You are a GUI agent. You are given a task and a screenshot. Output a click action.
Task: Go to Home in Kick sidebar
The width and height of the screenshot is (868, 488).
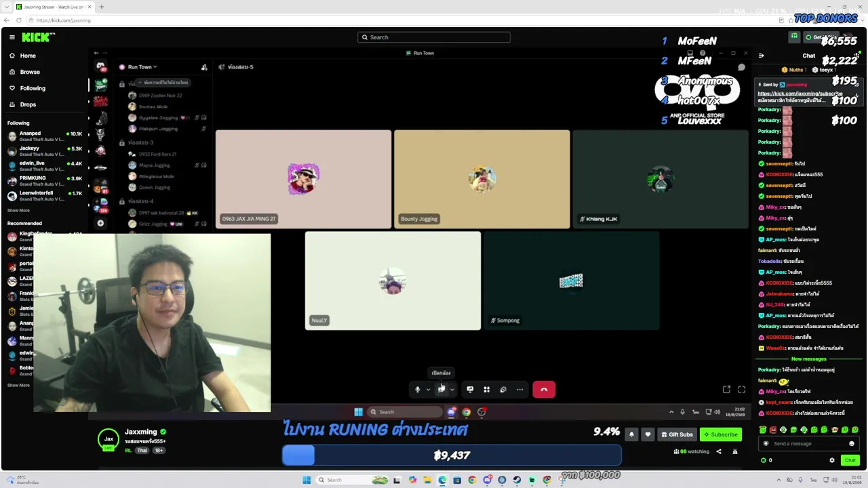pos(28,56)
